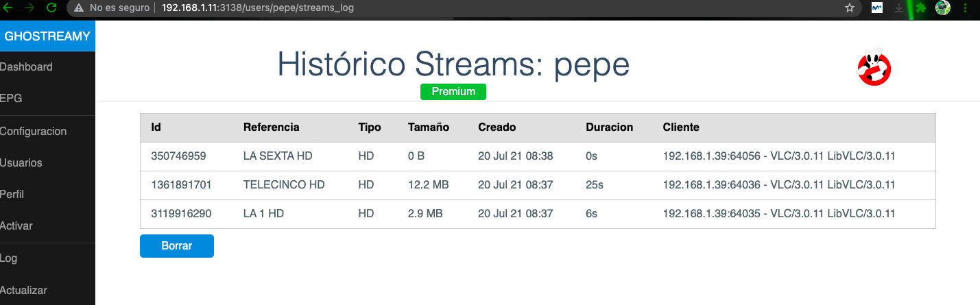The height and width of the screenshot is (305, 980).
Task: Open Perfil from the sidebar
Action: pyautogui.click(x=12, y=195)
